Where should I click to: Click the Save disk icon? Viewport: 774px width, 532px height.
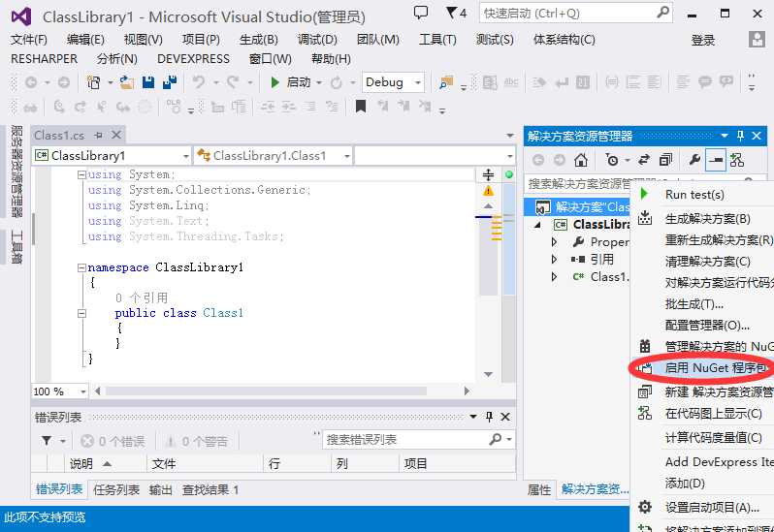(148, 82)
